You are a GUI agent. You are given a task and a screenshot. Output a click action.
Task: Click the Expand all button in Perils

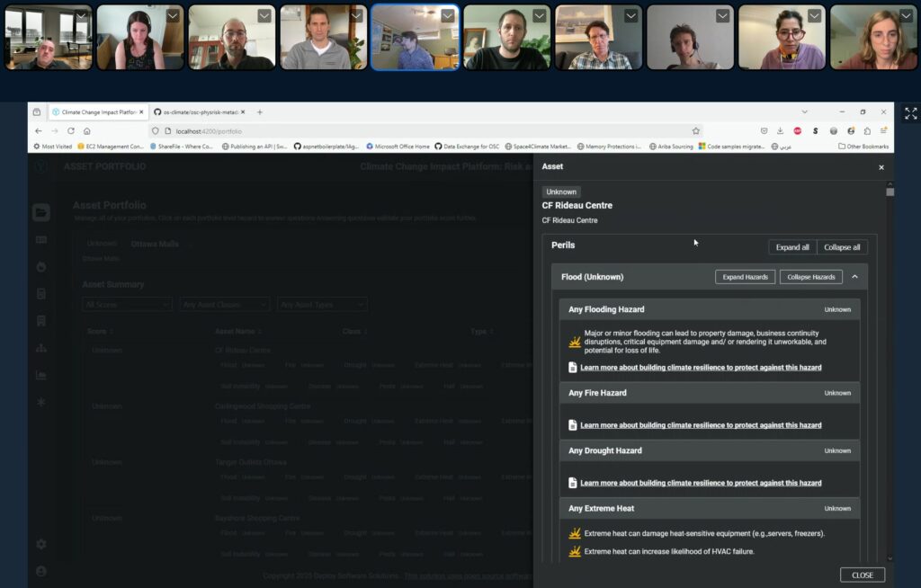pos(792,247)
